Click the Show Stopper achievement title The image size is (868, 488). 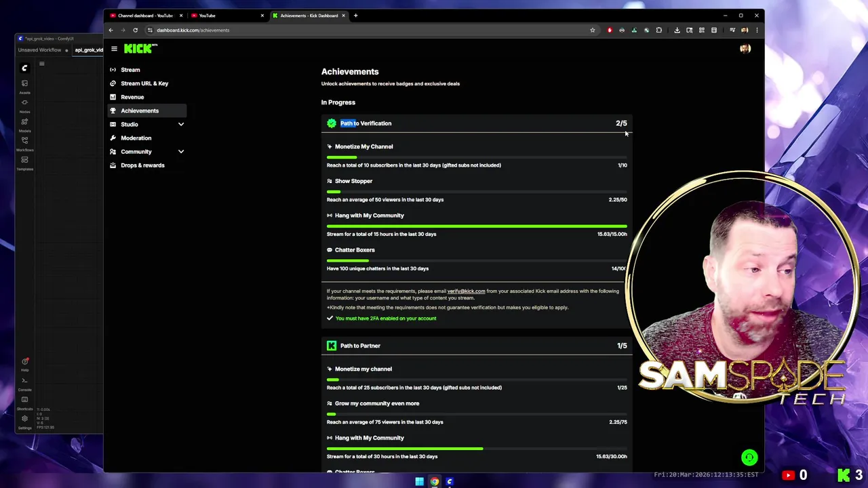[353, 181]
